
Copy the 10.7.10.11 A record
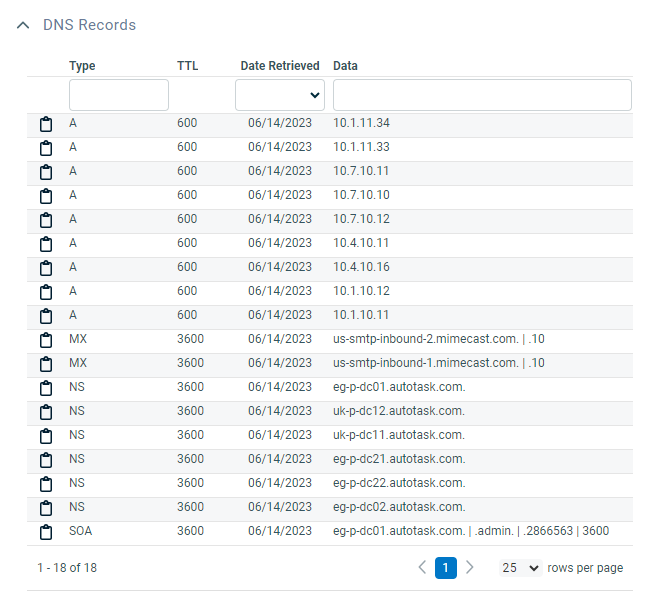point(45,172)
